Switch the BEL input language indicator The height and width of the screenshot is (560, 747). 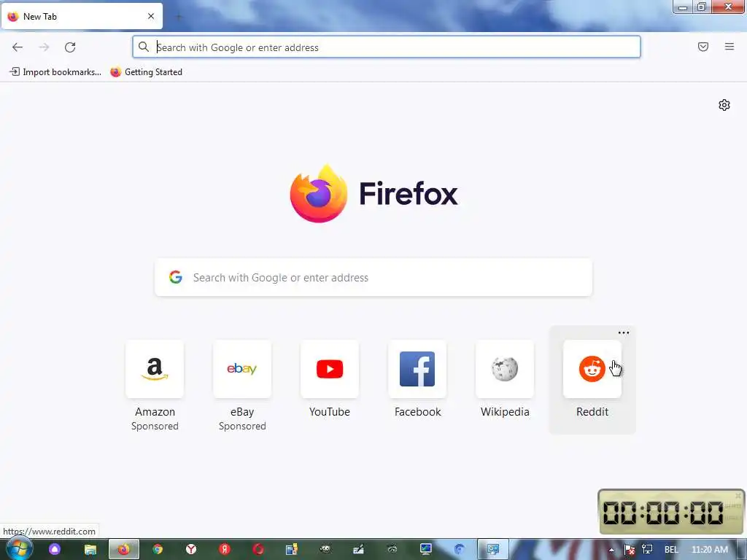pyautogui.click(x=671, y=550)
